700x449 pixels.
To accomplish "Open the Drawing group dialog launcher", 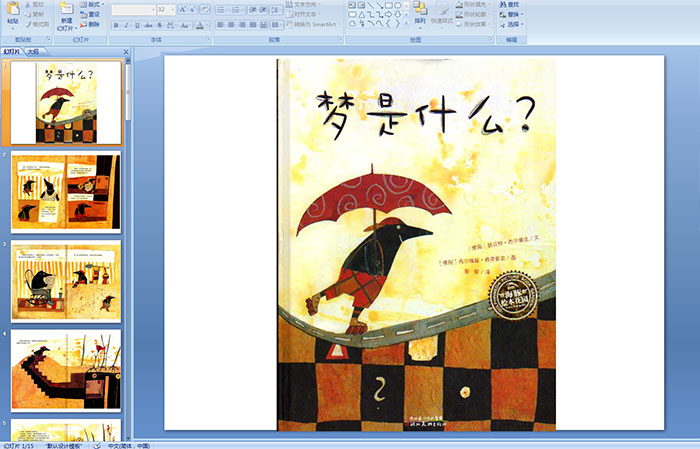I will click(490, 40).
